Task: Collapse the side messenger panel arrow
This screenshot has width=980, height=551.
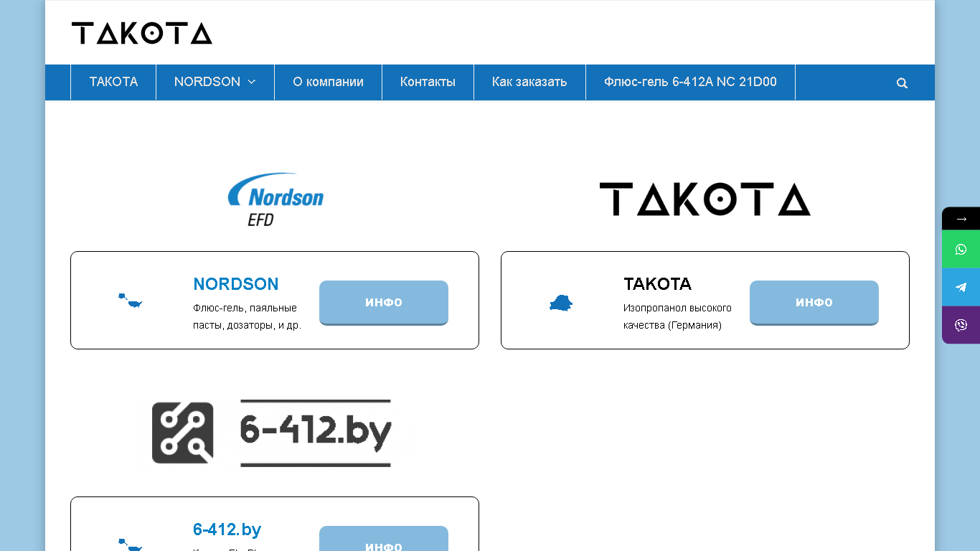Action: click(961, 219)
